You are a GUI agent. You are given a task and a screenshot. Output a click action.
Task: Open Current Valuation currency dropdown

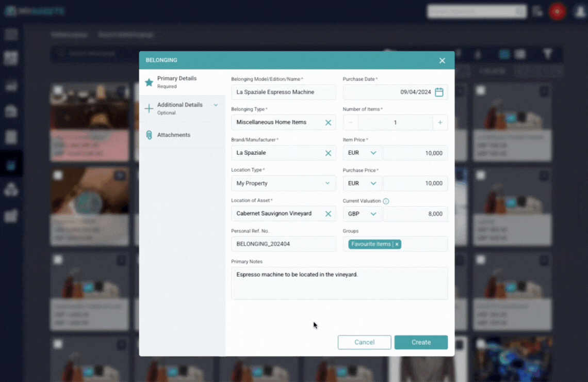coord(362,214)
